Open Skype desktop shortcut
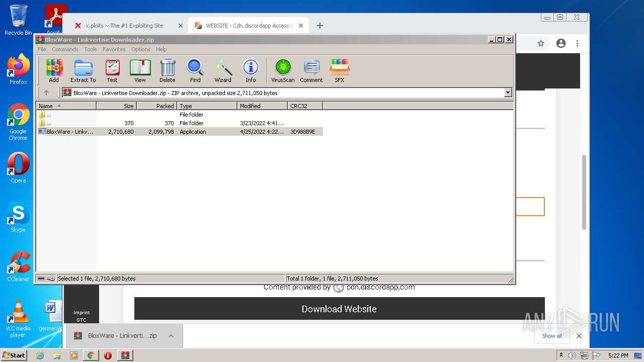The image size is (644, 362). pos(18,217)
